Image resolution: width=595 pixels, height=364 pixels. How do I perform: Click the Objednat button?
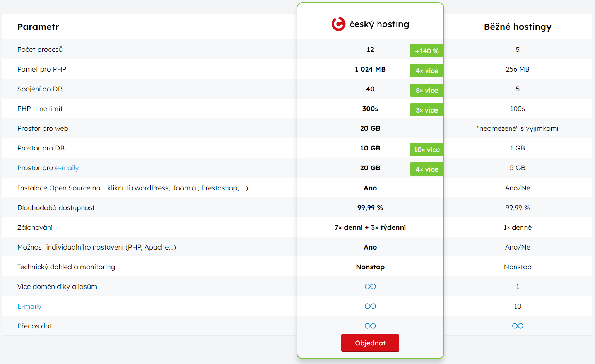coord(370,343)
